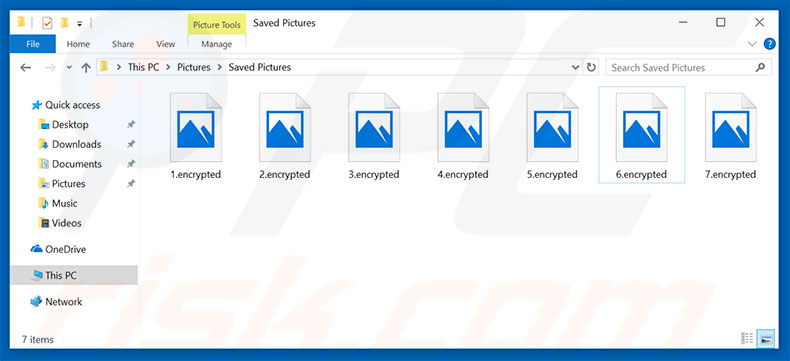Click the address bar folder icon
790x361 pixels.
tap(104, 66)
